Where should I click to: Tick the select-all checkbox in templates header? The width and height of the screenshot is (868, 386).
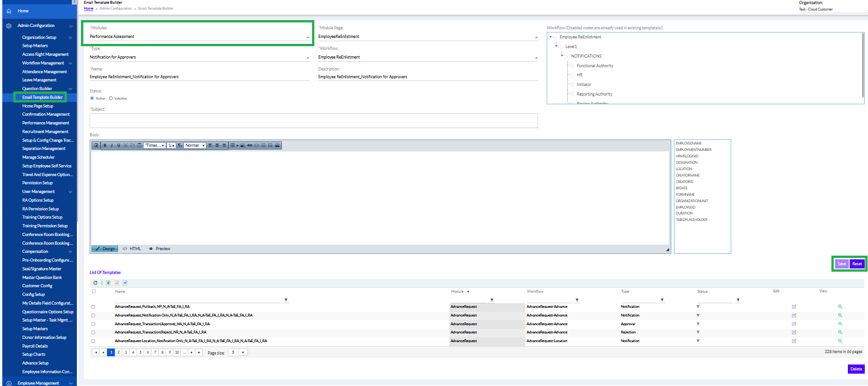(94, 291)
